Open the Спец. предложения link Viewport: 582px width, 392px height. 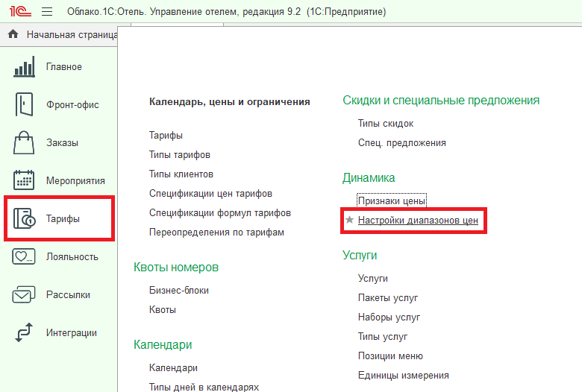(402, 143)
